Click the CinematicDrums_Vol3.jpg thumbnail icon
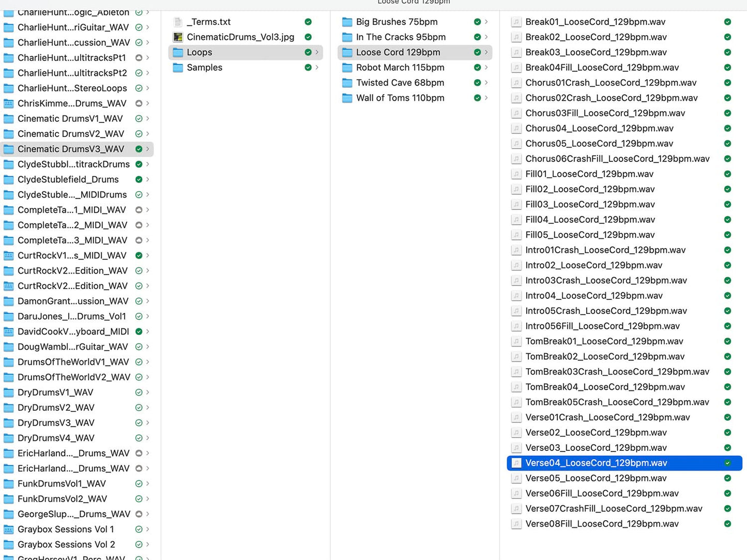Viewport: 747px width, 560px height. pos(178,37)
